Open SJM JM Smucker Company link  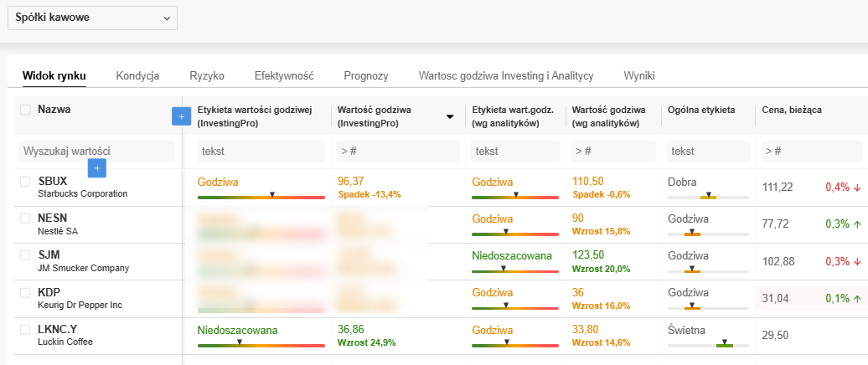[x=83, y=261]
